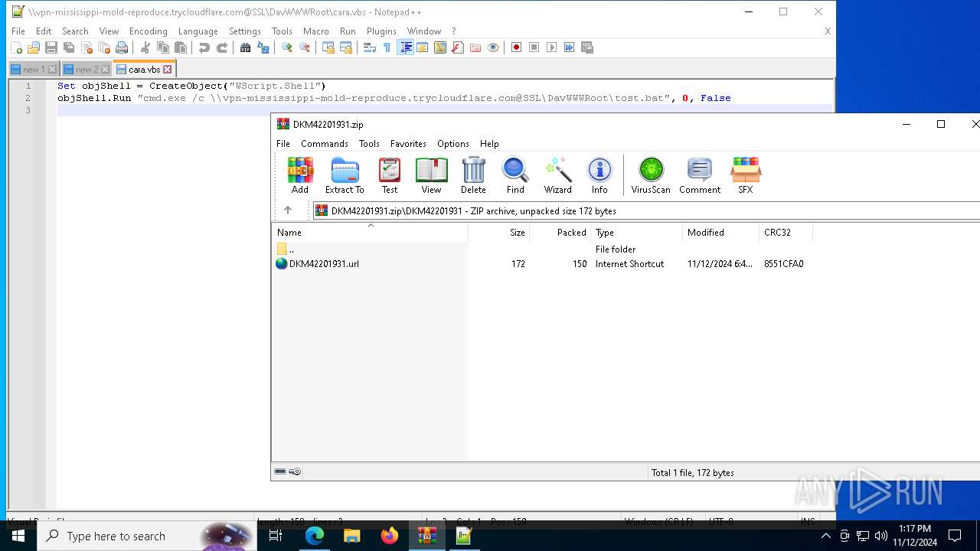Sort by the Size column header
Viewport: 980px width, 551px height.
click(498, 233)
